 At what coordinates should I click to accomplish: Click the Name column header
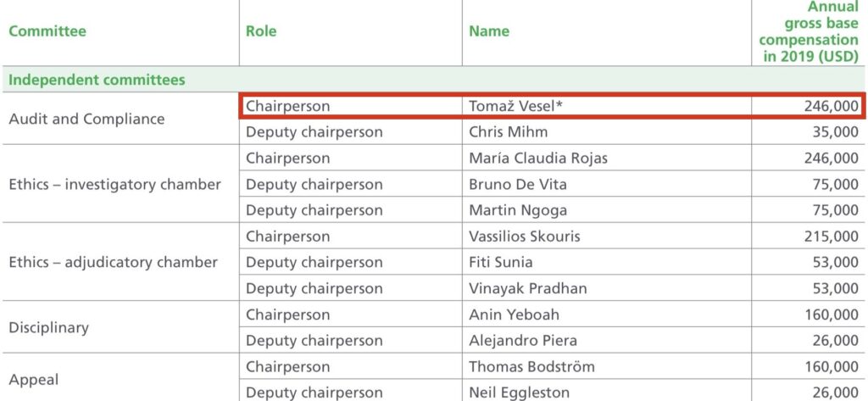tap(489, 31)
